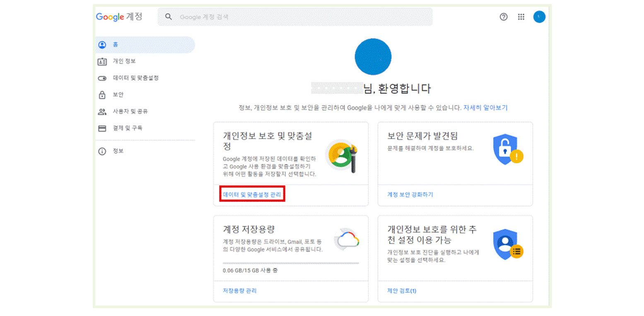Click the large blue profile picture

(373, 57)
